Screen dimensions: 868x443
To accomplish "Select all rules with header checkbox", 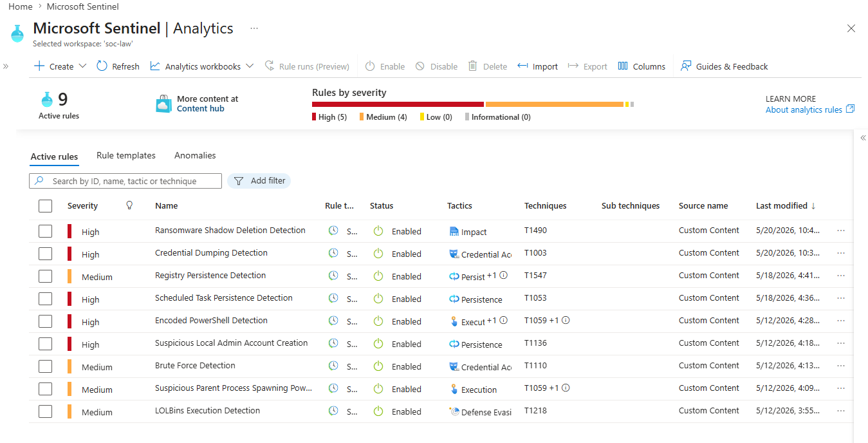I will click(45, 206).
